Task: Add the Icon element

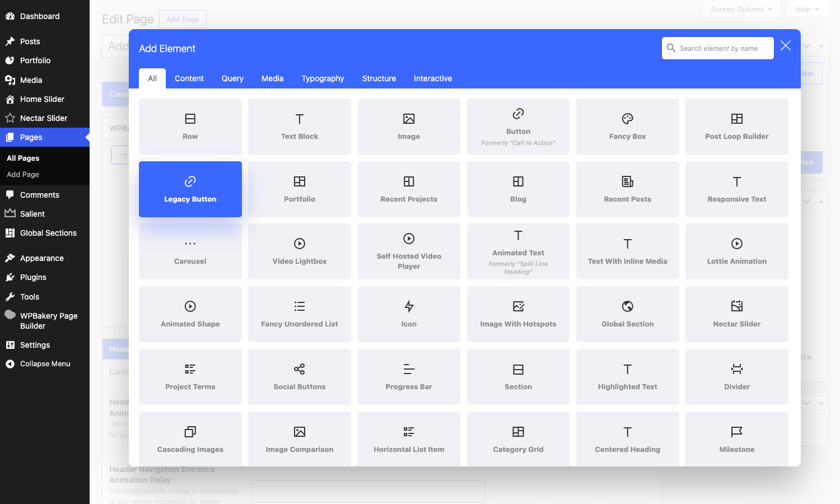Action: [409, 314]
